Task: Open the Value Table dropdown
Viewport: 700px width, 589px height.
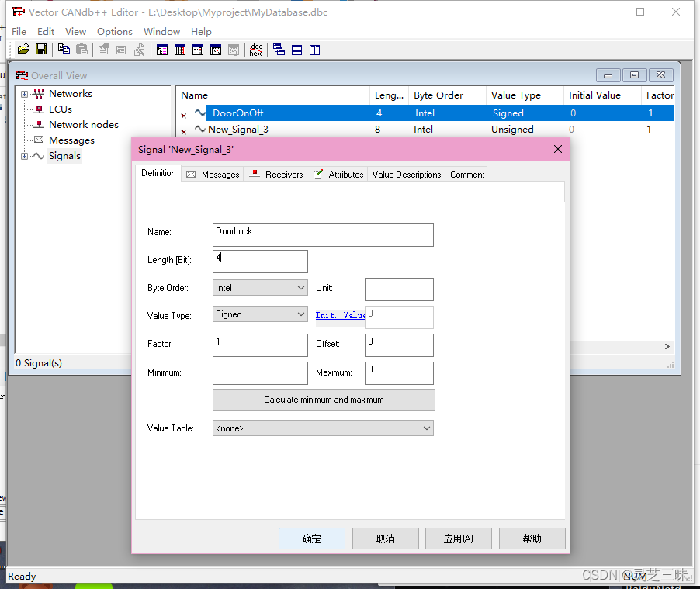Action: click(x=323, y=428)
